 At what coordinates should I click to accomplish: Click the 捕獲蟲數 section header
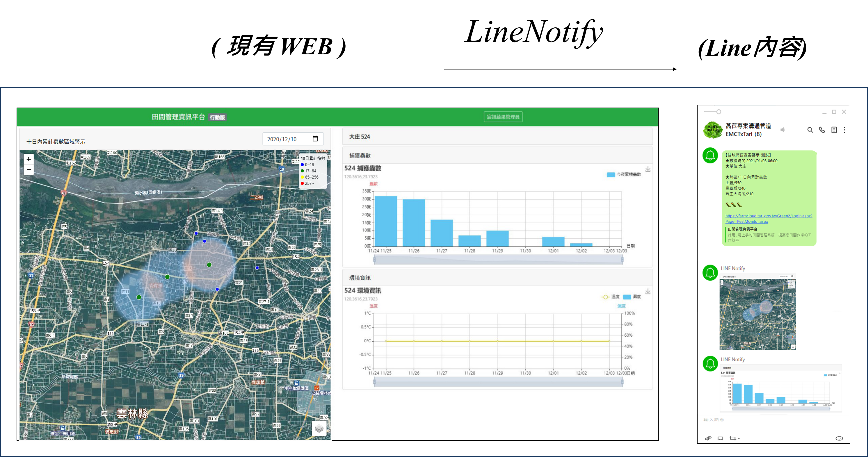coord(497,155)
